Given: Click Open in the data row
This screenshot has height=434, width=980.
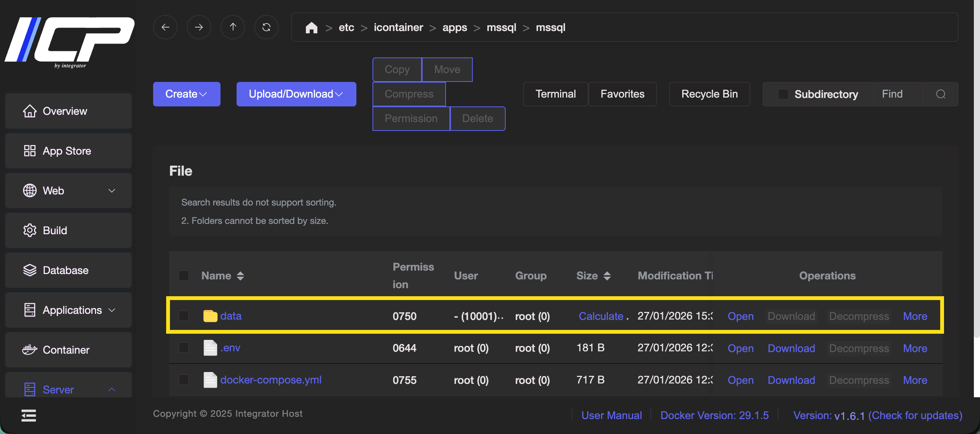Looking at the screenshot, I should [x=740, y=316].
